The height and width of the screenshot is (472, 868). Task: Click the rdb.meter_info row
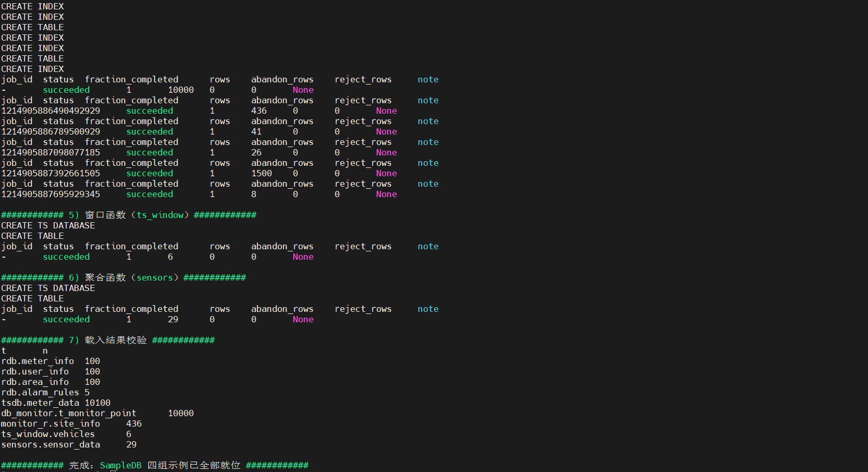51,361
